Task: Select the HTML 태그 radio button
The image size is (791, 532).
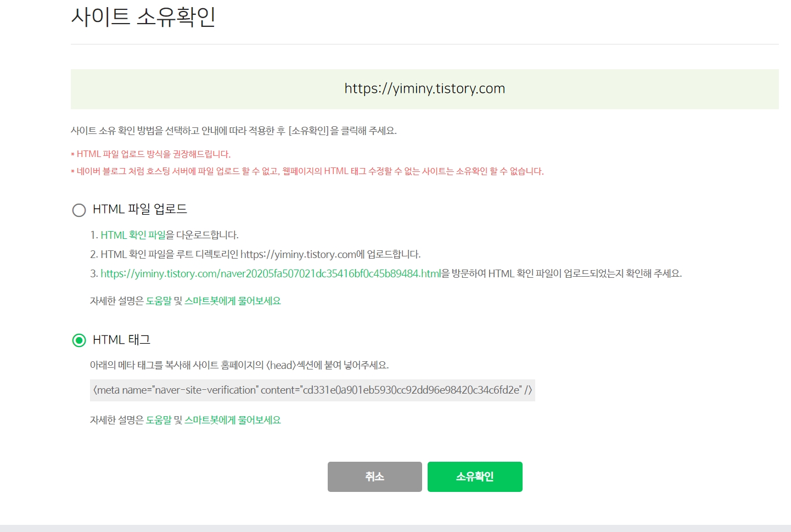Action: (x=79, y=340)
